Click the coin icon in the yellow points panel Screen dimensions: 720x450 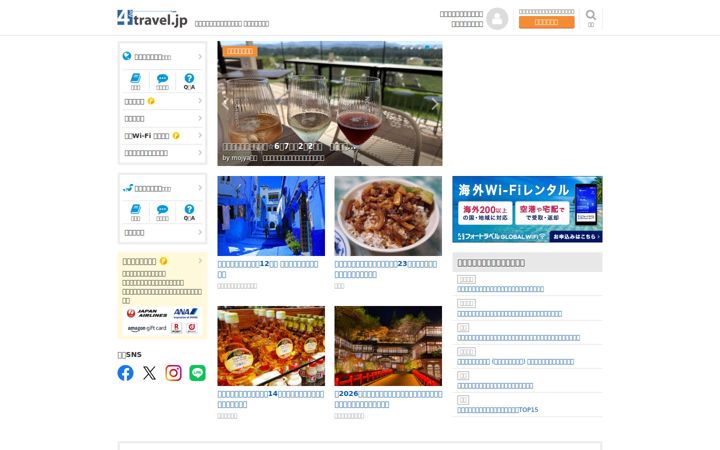click(x=163, y=261)
